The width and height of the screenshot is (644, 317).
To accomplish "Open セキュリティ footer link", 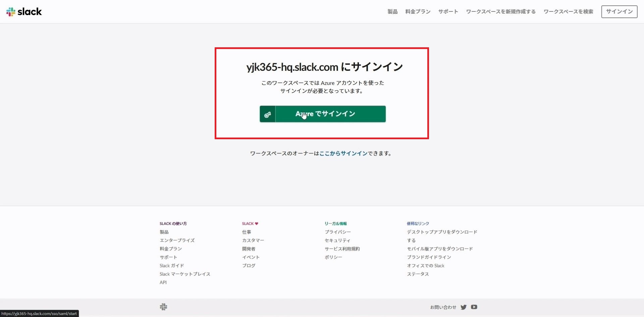I will tap(337, 240).
